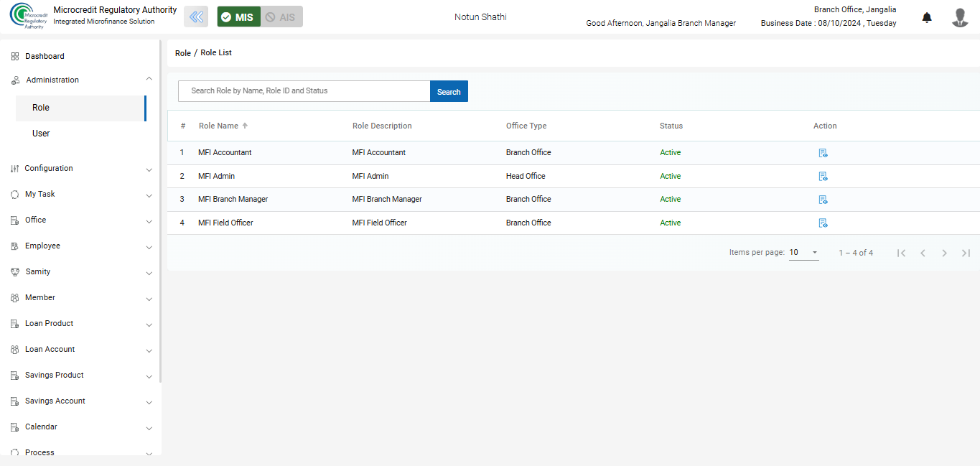Click Head Office in the MFI Admin row
The height and width of the screenshot is (466, 980).
(526, 177)
